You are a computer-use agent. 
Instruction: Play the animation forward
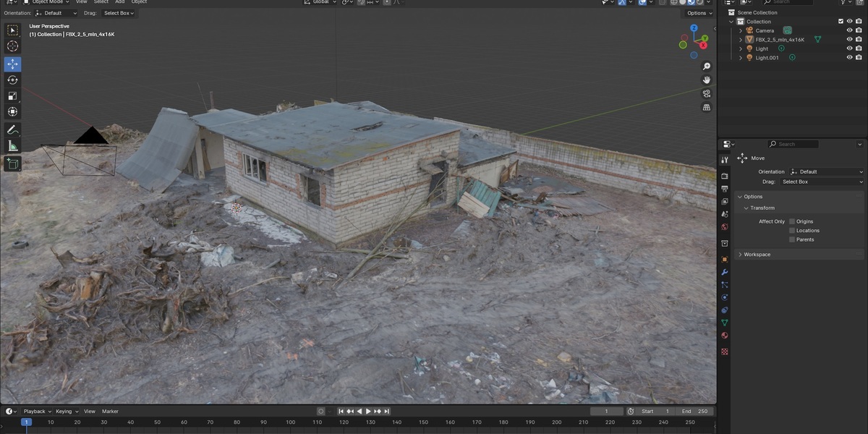368,412
